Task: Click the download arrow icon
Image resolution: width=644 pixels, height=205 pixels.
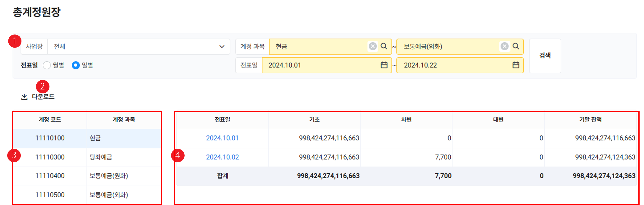Action: 24,97
